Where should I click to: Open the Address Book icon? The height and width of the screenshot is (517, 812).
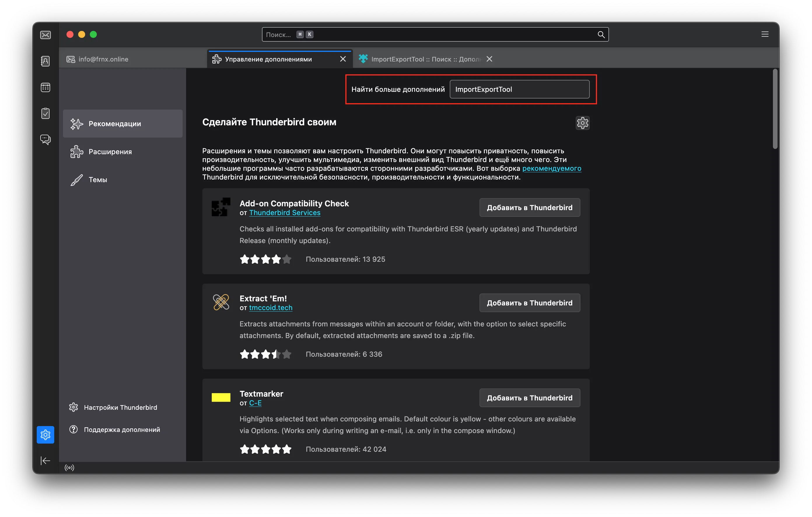45,61
